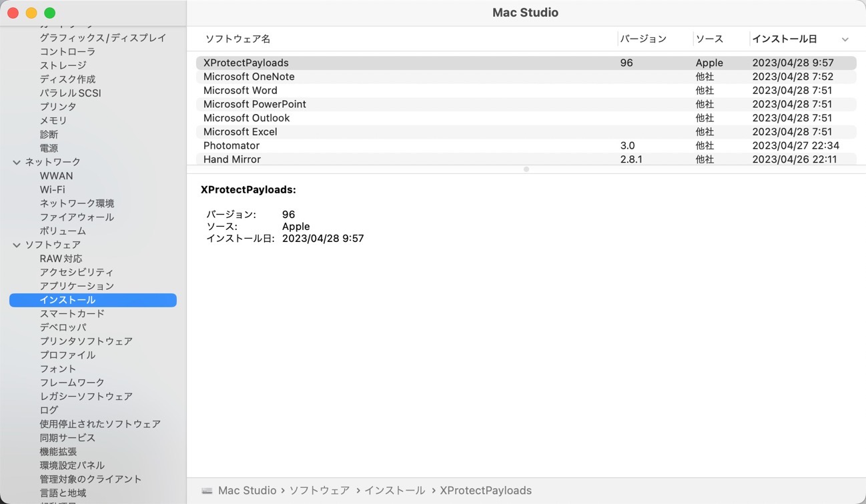Toggle sort order chevron on インストール日 column
This screenshot has height=504, width=866.
pos(845,39)
